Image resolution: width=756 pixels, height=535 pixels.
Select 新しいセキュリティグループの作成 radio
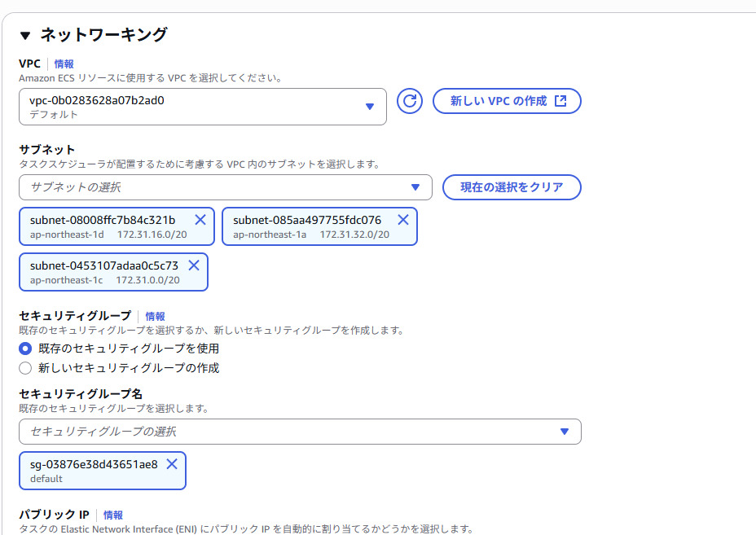[25, 368]
